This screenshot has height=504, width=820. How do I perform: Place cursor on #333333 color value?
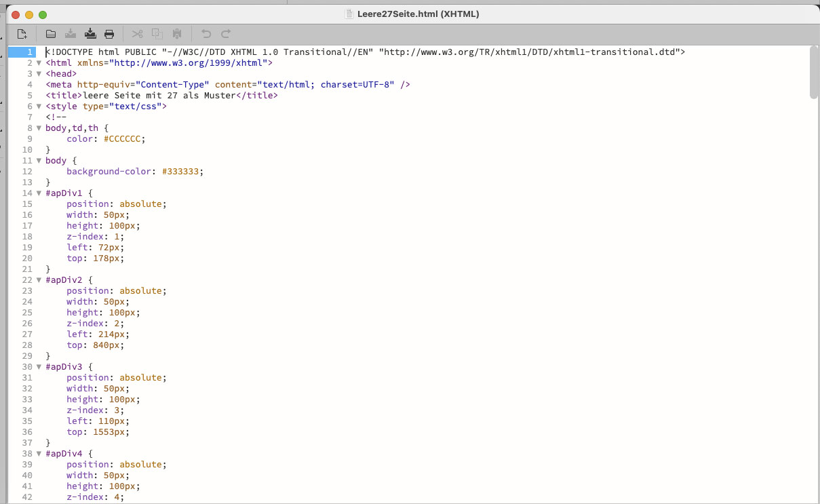(182, 172)
